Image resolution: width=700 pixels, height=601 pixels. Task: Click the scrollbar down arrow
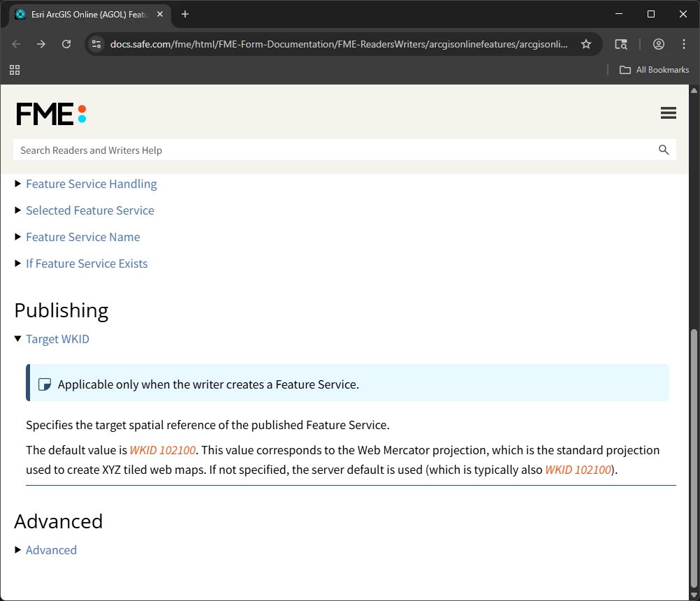pyautogui.click(x=694, y=595)
